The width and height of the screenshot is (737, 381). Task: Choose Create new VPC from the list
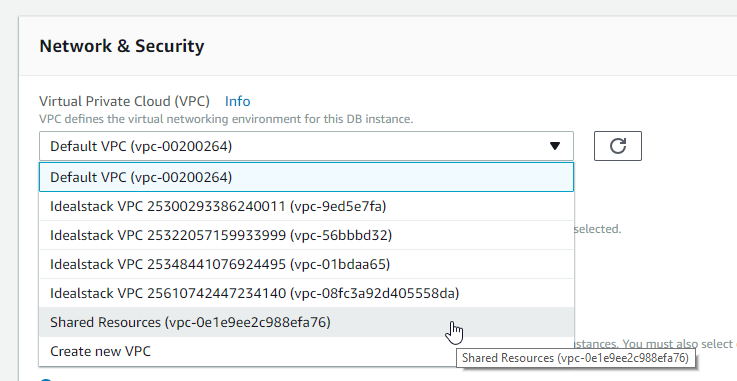click(306, 351)
